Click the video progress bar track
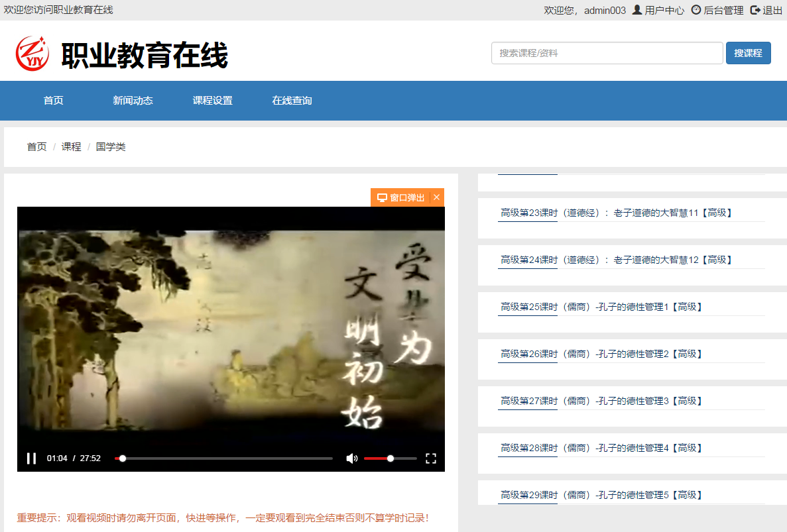The height and width of the screenshot is (532, 787). pos(223,458)
